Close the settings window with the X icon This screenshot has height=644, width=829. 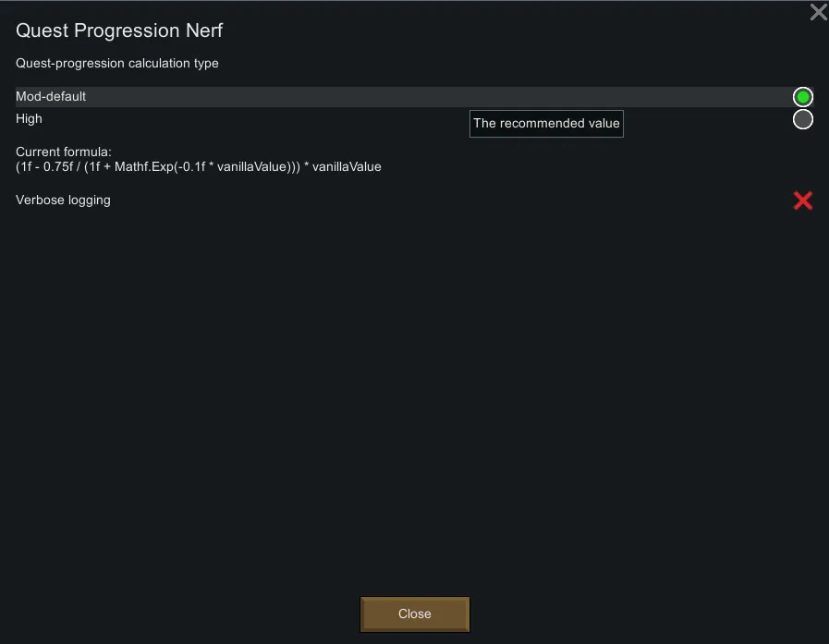pos(818,12)
